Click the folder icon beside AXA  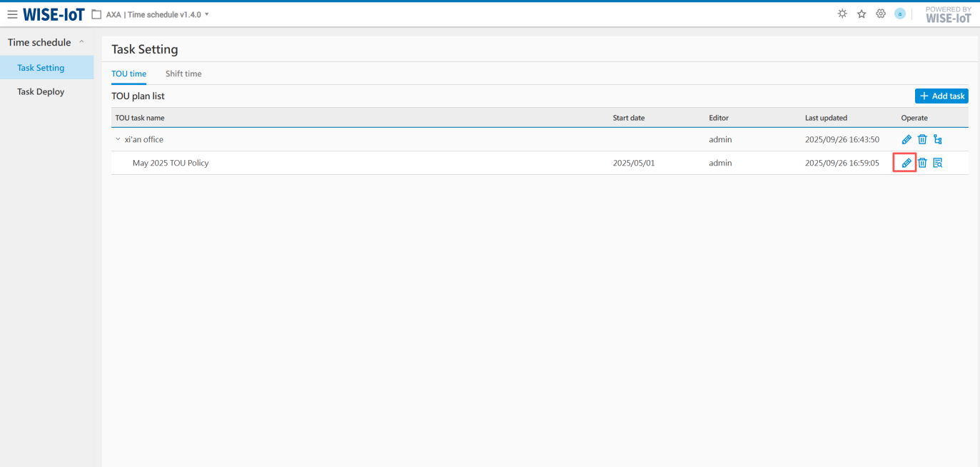[96, 14]
